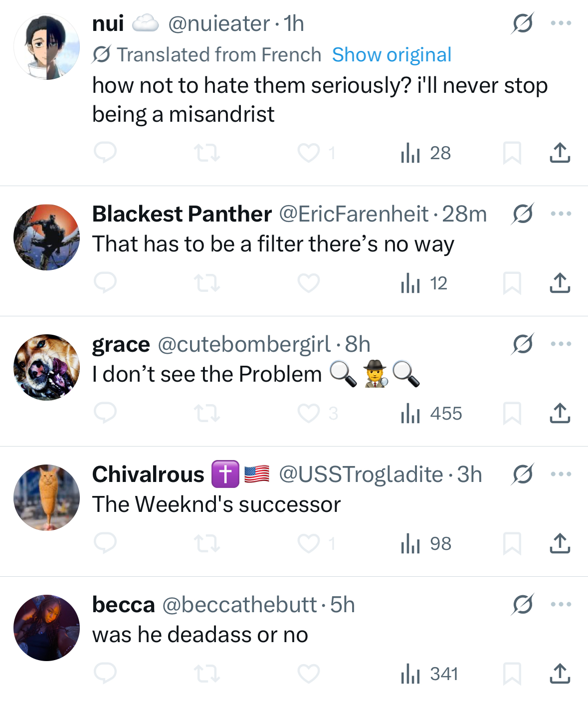
Task: Share grace's tweet with share icon
Action: (560, 413)
